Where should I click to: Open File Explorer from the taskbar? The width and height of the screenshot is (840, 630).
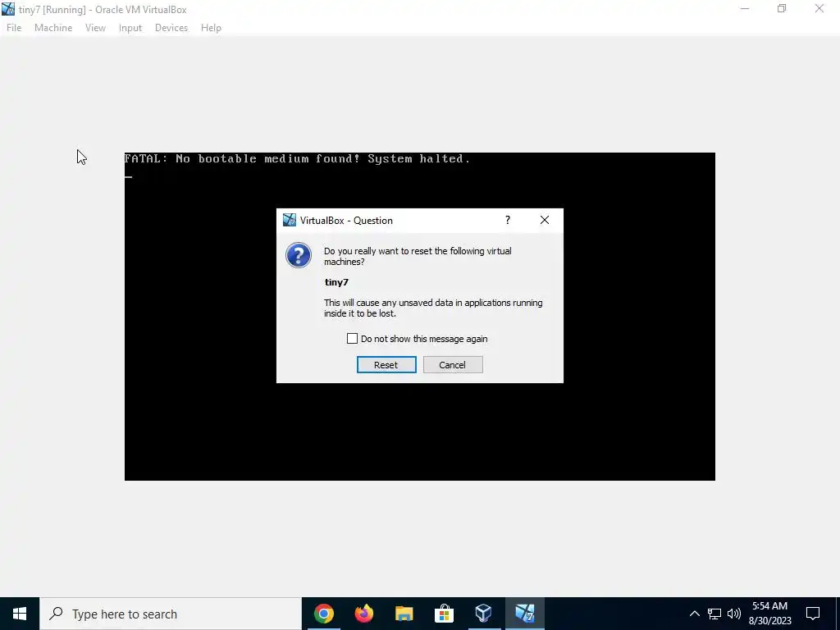(404, 614)
